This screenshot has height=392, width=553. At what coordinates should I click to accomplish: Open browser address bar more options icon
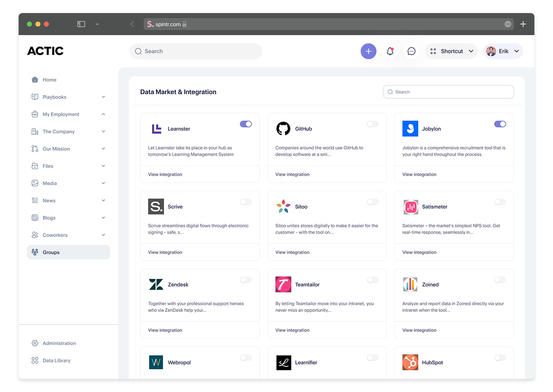point(508,24)
